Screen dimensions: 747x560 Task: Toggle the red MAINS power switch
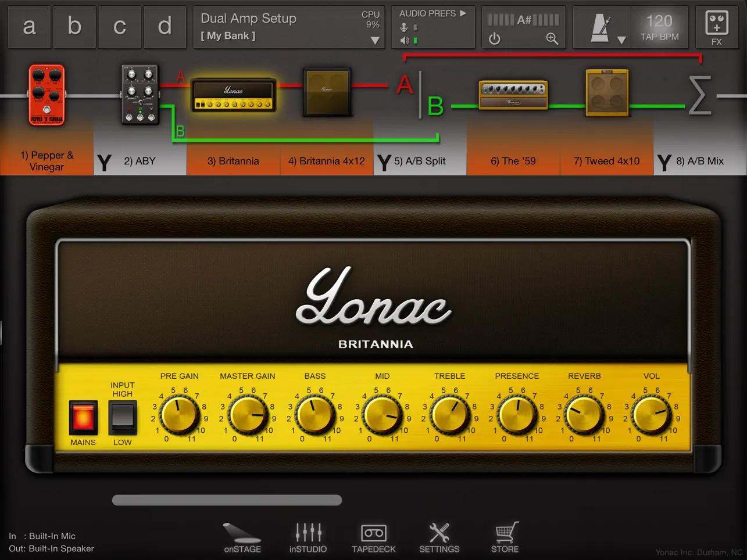point(83,418)
